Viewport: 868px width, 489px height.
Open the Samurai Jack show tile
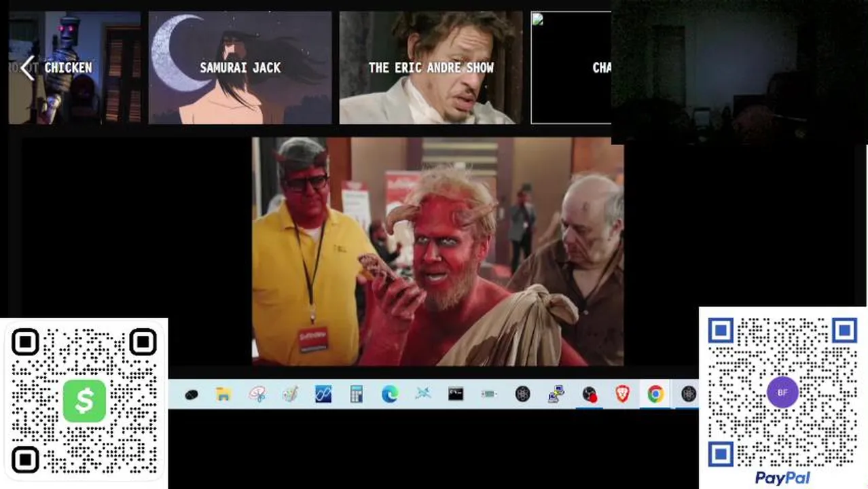click(240, 68)
